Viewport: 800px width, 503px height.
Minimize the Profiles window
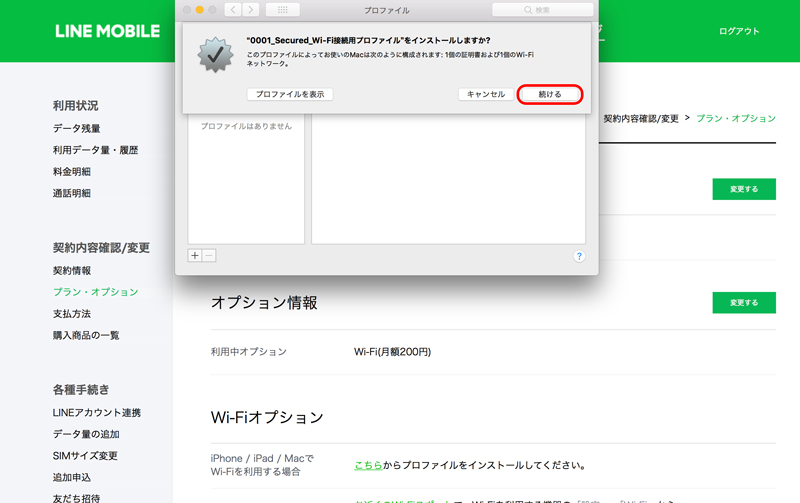pyautogui.click(x=199, y=10)
